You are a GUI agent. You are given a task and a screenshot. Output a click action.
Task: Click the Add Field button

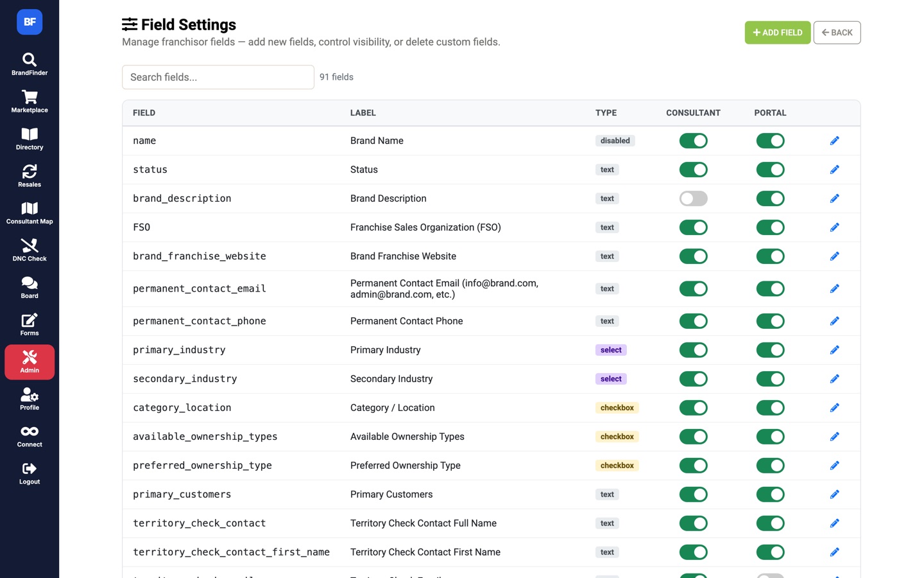[x=777, y=33]
